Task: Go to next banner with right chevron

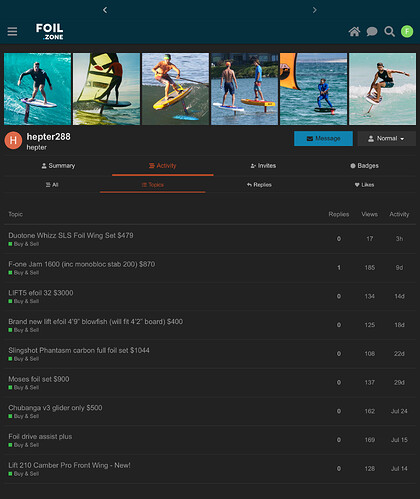Action: pos(314,10)
